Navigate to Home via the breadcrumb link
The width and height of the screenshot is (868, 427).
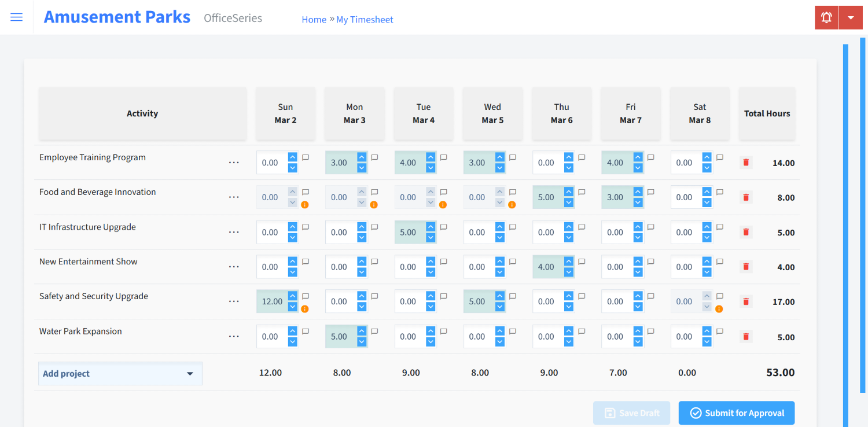pyautogui.click(x=314, y=19)
